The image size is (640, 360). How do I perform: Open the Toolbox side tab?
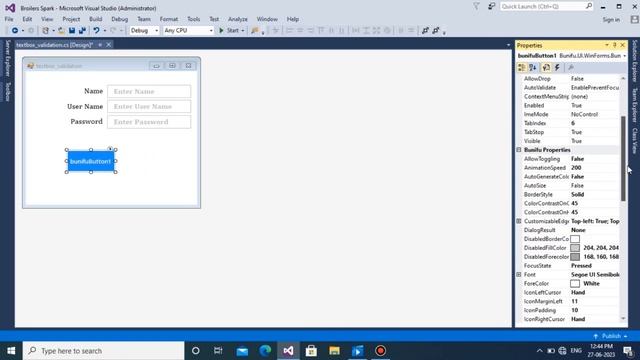click(7, 91)
